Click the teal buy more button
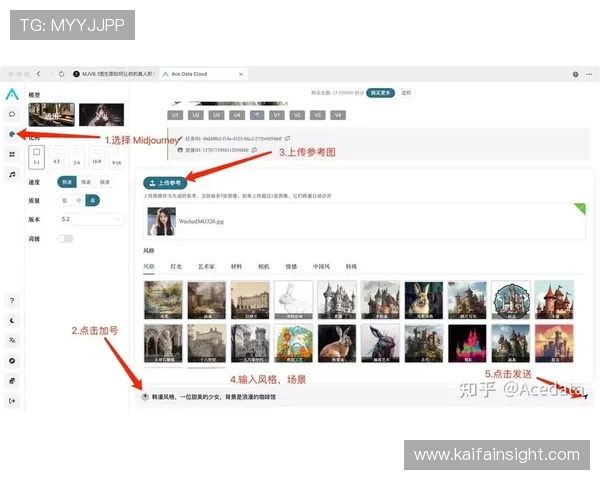 380,93
